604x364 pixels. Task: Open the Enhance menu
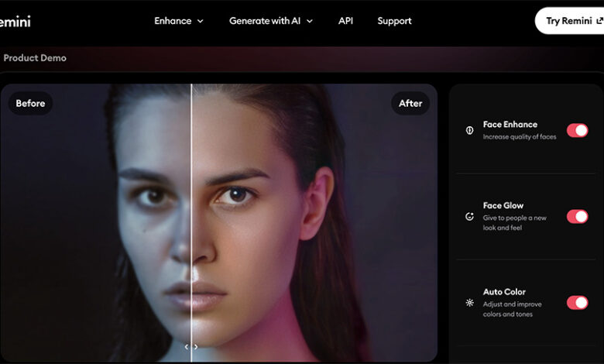(178, 21)
